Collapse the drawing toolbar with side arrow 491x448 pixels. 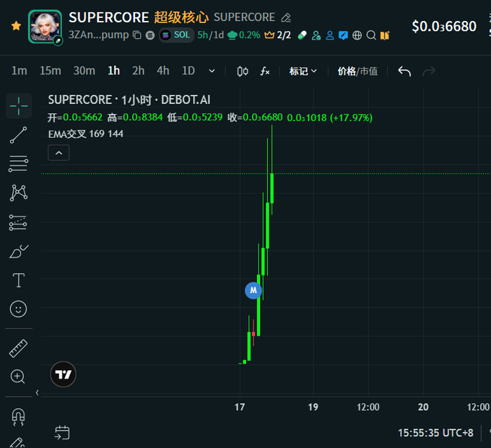pos(38,392)
